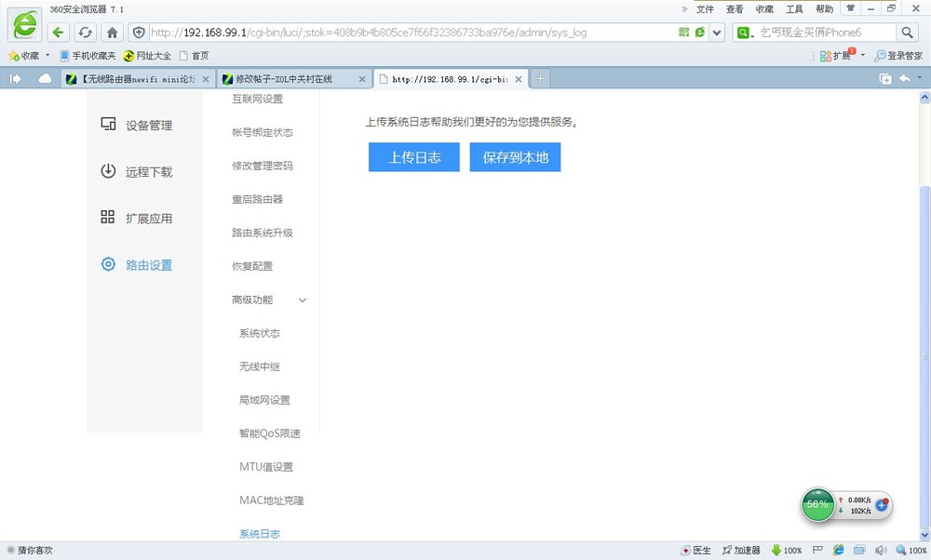This screenshot has width=931, height=560.
Task: Run search with the magnifier icon
Action: click(x=907, y=33)
